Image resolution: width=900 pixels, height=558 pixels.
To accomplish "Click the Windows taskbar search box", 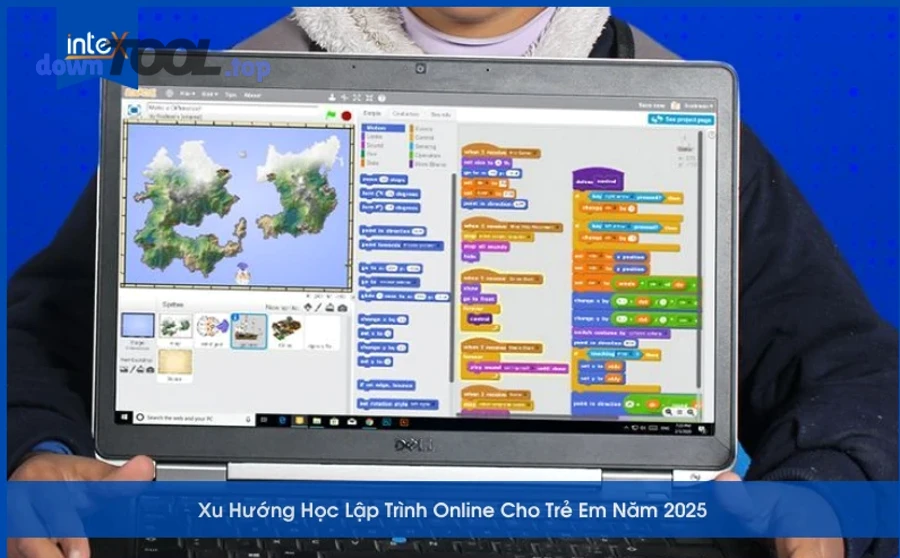I will click(195, 418).
